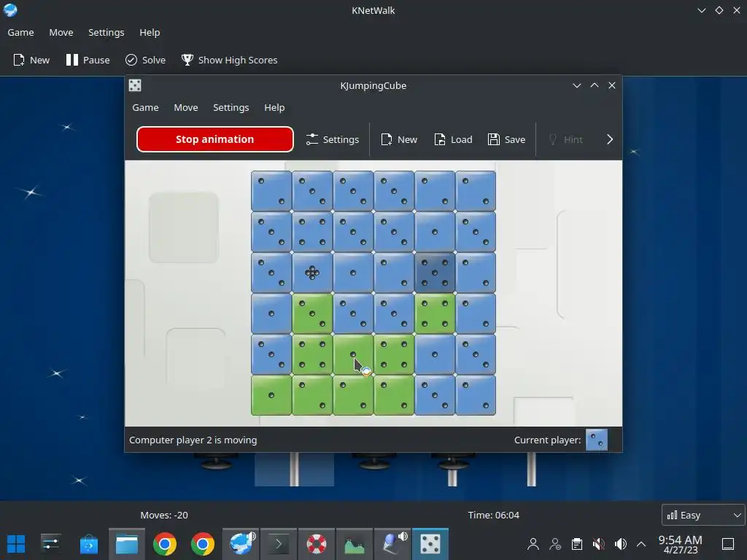Click the user tray icon
Viewport: 747px width, 560px height.
533,544
